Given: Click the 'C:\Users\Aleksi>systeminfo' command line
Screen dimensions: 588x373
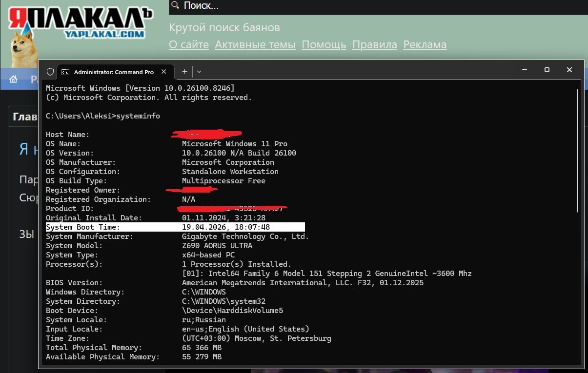Looking at the screenshot, I should pyautogui.click(x=103, y=116).
